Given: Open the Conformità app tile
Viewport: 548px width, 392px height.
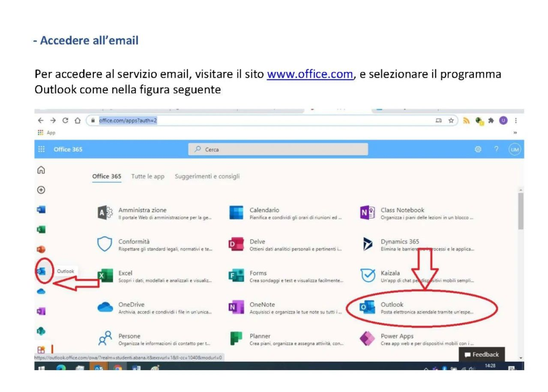Looking at the screenshot, I should click(x=155, y=244).
